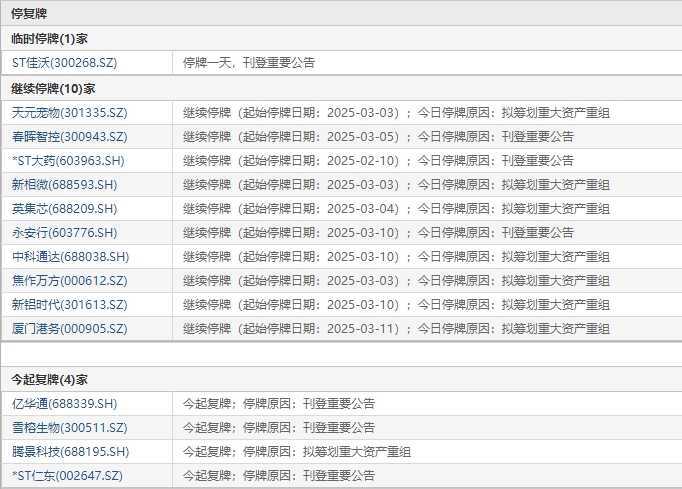Click the 雪榕生物(300511.SZ) link
Viewport: 682px width, 489px height.
[70, 427]
